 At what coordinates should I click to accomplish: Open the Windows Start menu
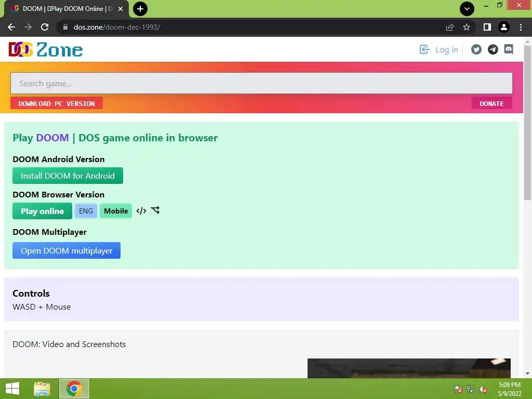pos(12,389)
